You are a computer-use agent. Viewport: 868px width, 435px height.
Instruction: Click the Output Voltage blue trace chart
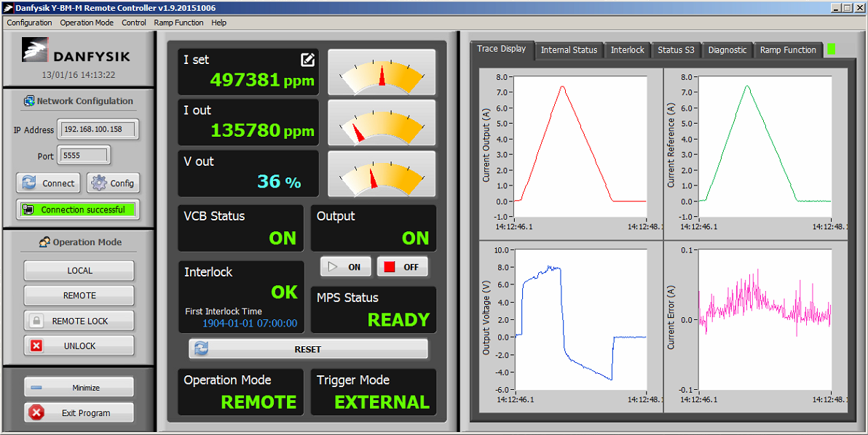pyautogui.click(x=580, y=319)
